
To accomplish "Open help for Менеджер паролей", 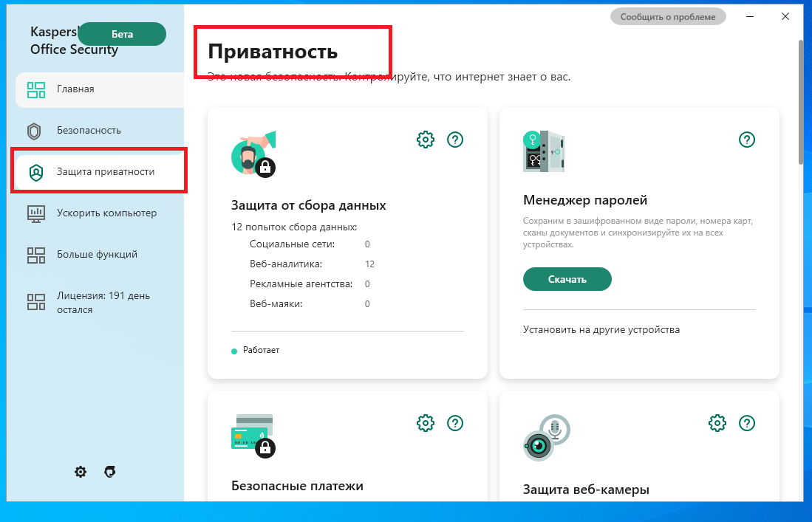I will pyautogui.click(x=747, y=139).
